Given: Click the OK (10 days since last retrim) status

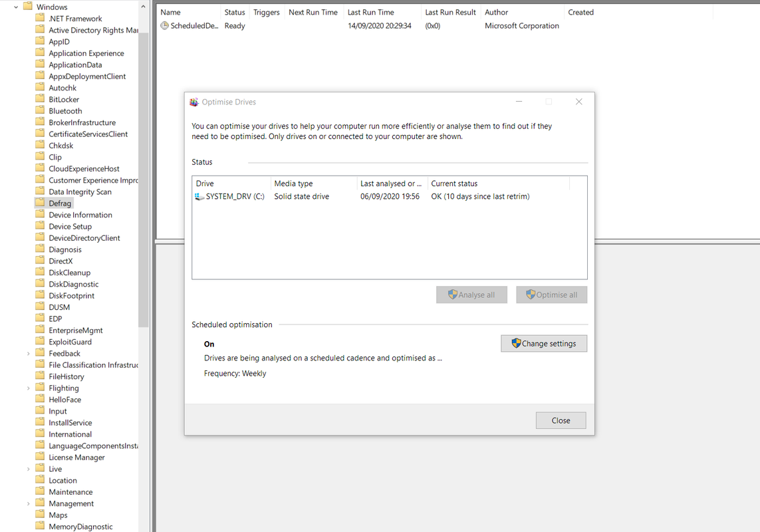Looking at the screenshot, I should pos(480,196).
